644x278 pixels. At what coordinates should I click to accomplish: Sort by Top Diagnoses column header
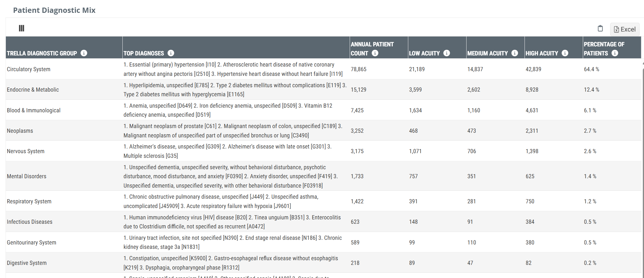pos(144,53)
